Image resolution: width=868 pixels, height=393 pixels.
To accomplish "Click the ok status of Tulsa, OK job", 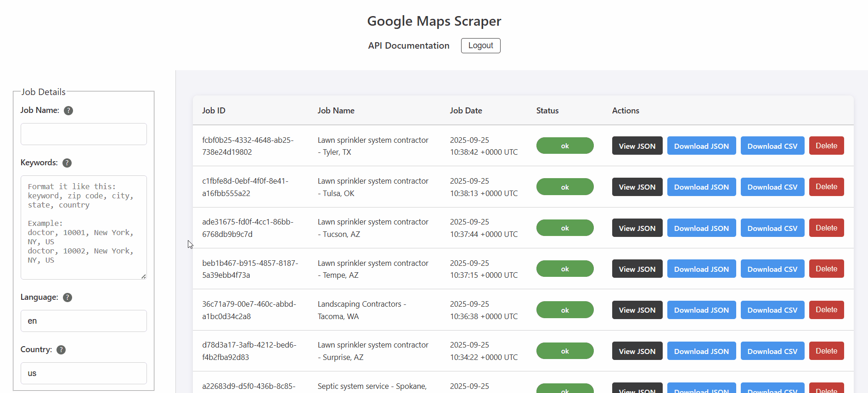I will [x=565, y=187].
